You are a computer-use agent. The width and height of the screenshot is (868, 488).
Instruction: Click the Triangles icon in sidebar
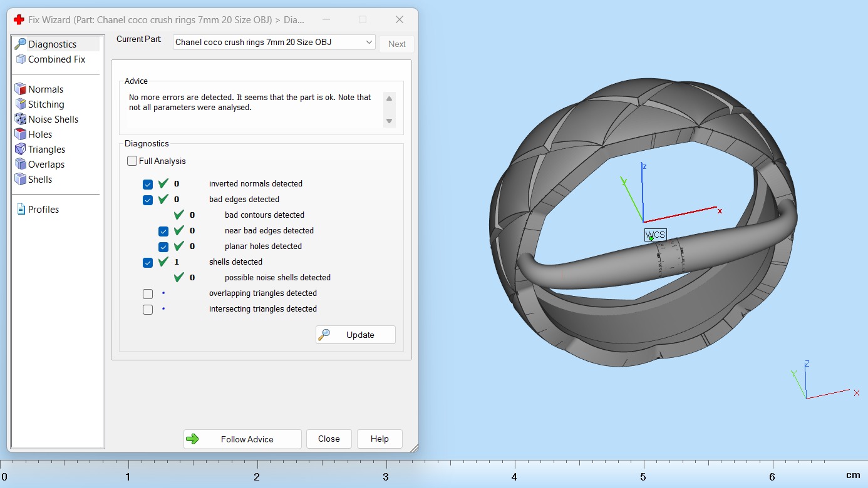point(20,150)
